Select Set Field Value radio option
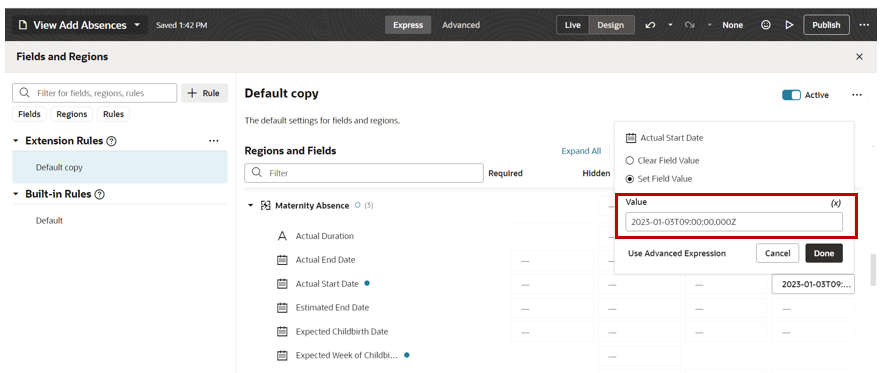Image resolution: width=885 pixels, height=373 pixels. point(630,179)
